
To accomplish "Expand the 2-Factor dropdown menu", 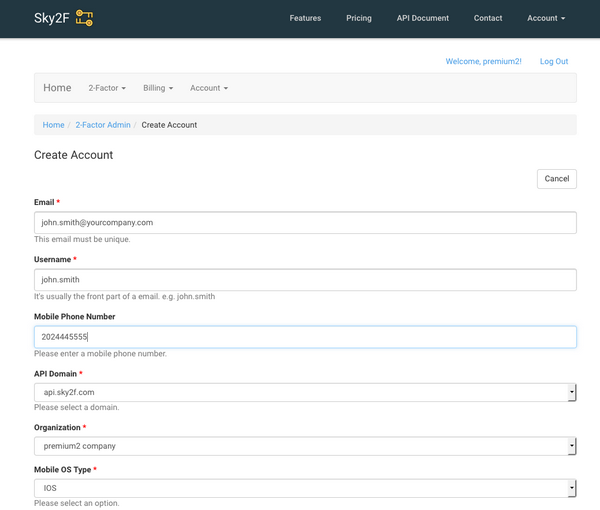I will [107, 88].
